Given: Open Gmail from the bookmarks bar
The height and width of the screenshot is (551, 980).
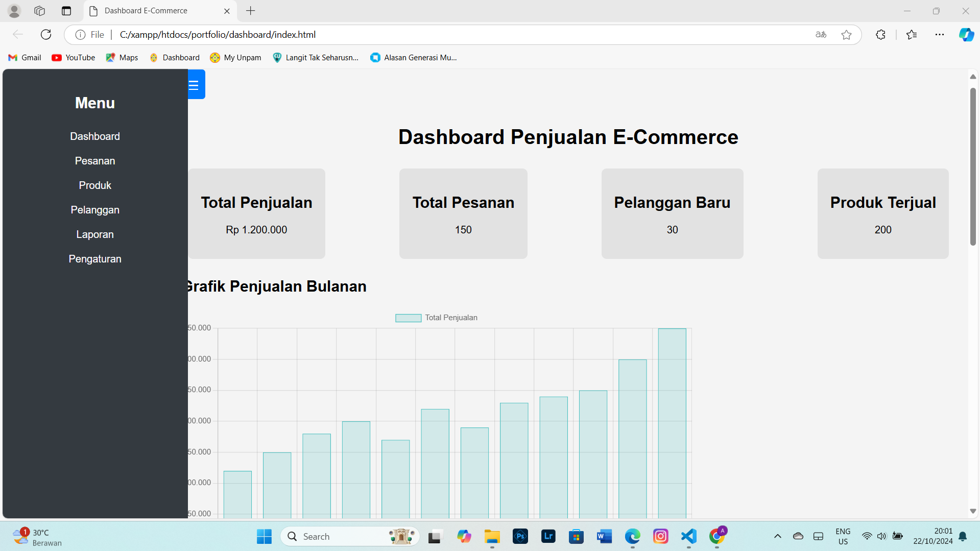Looking at the screenshot, I should [24, 57].
